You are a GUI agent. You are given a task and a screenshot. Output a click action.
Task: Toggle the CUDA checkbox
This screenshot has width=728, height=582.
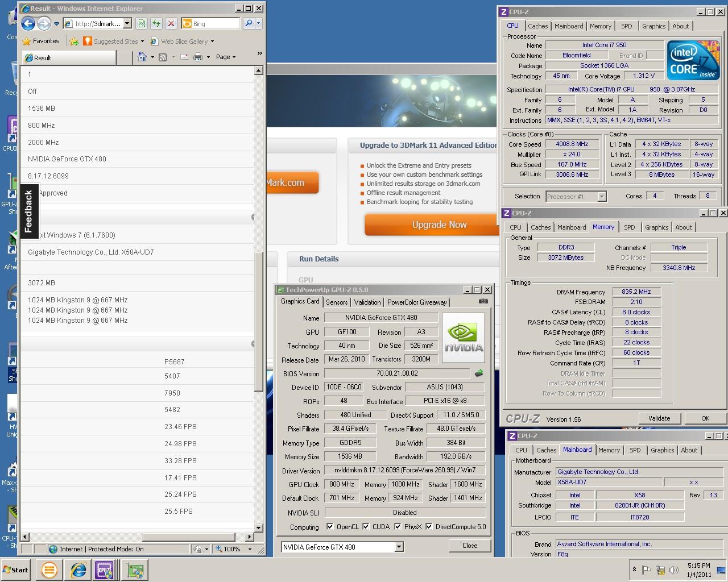tap(366, 527)
